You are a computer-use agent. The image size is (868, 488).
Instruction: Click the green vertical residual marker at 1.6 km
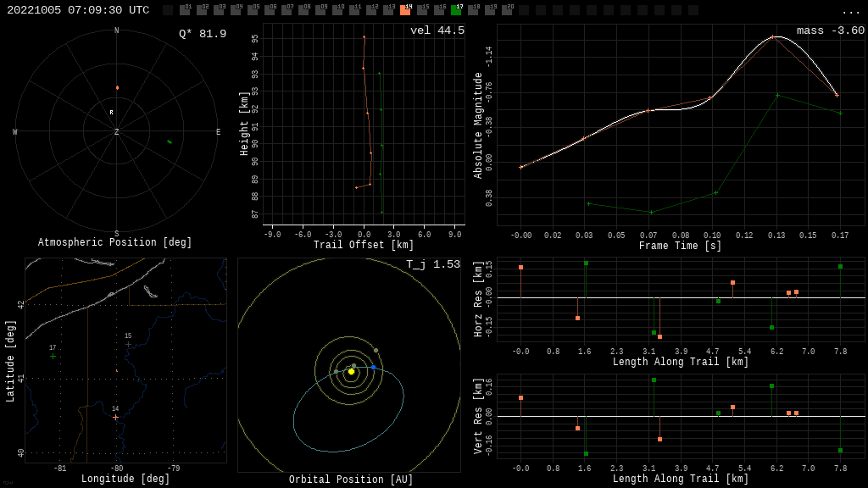coord(586,454)
